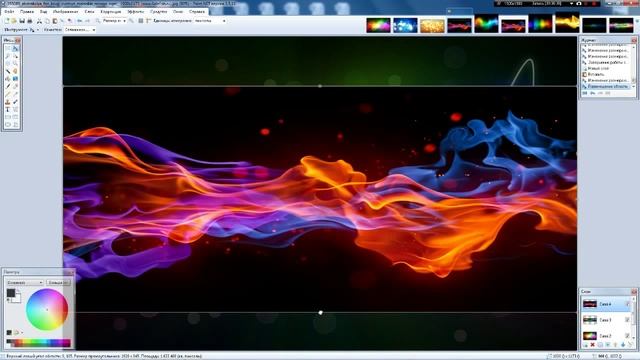Open the Эффекты menu
Screen dimensions: 640x360
[x=136, y=12]
